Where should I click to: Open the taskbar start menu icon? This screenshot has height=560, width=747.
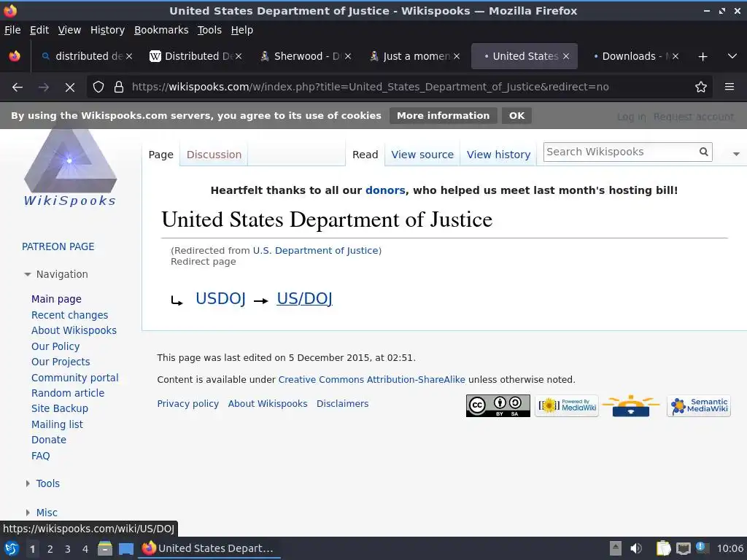11,548
